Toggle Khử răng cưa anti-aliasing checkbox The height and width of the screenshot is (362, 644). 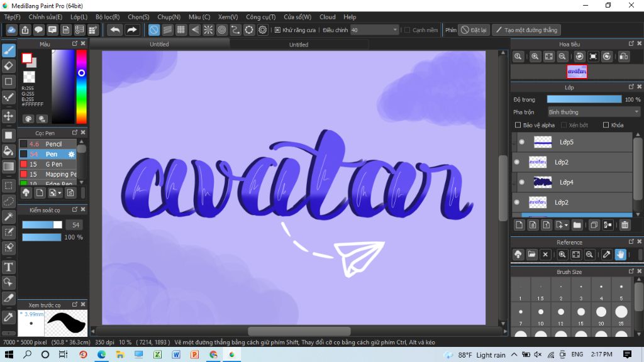point(277,30)
